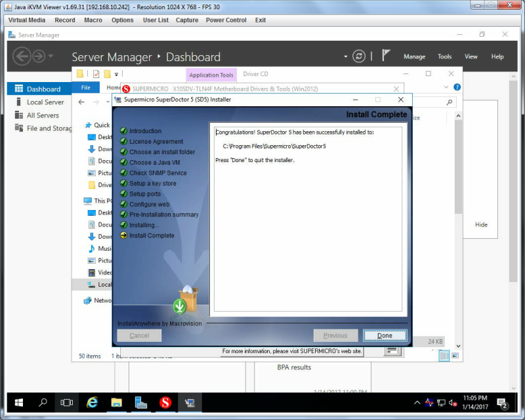Open the Server Manager navigation history dropdown
This screenshot has height=420, width=525.
click(51, 56)
